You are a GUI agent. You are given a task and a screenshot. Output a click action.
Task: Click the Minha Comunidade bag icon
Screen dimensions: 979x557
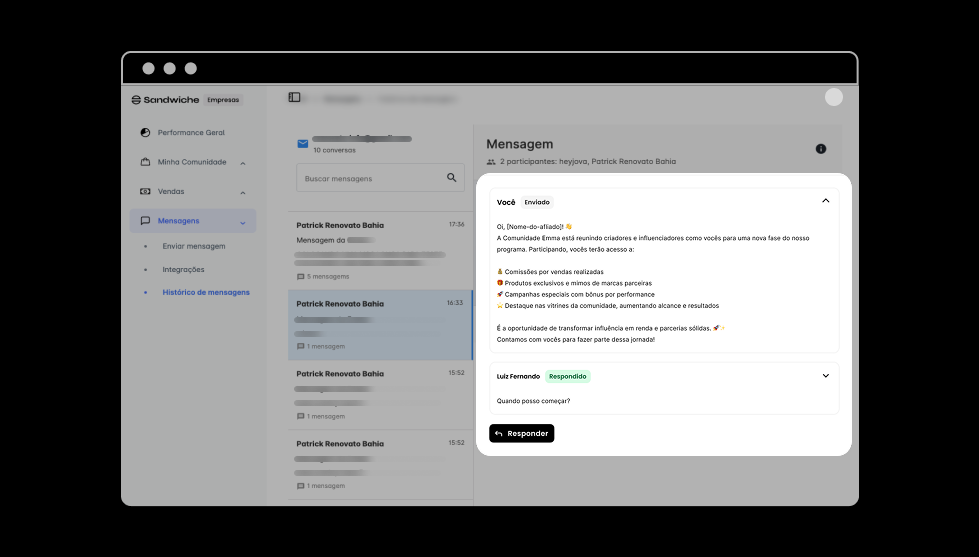145,162
